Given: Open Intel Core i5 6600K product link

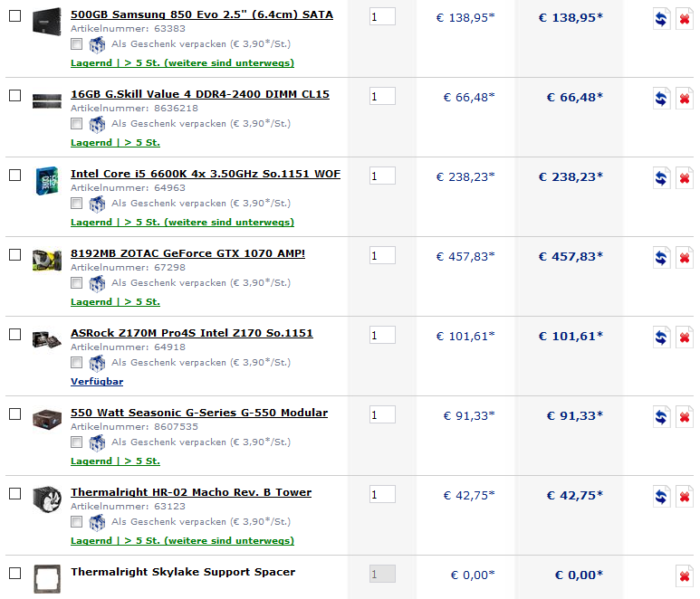Looking at the screenshot, I should pos(206,174).
